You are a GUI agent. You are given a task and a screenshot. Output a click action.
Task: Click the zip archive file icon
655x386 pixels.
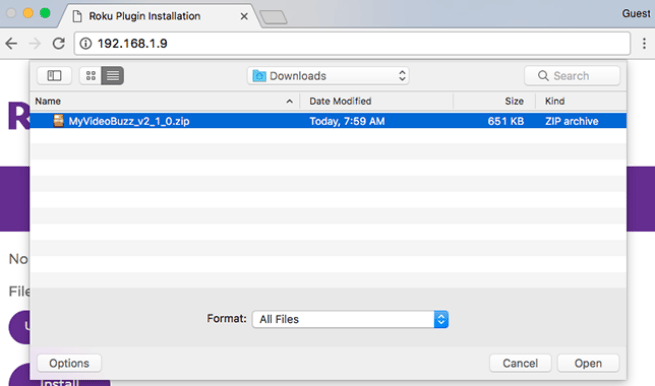point(58,121)
